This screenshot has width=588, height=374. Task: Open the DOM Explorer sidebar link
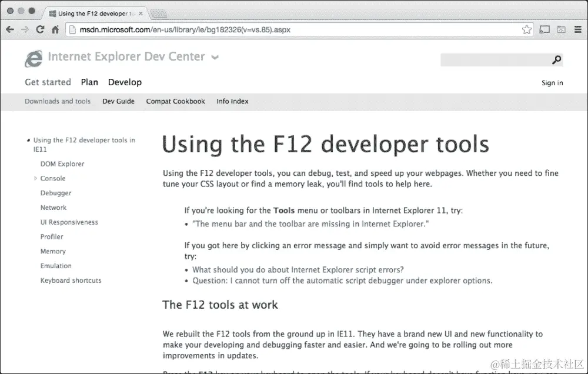[x=62, y=164]
